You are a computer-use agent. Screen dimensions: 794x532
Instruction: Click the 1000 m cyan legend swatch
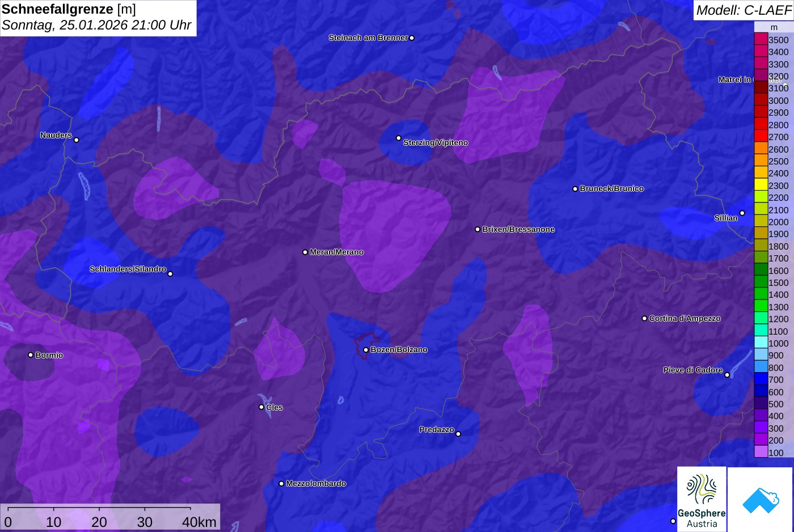[x=761, y=343]
